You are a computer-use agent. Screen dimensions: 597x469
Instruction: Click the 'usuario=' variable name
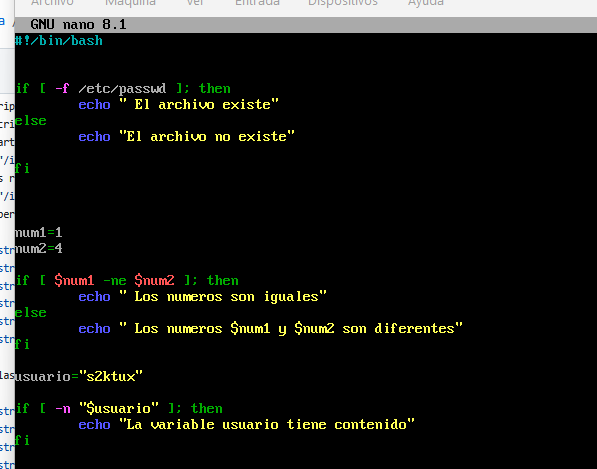(x=43, y=376)
